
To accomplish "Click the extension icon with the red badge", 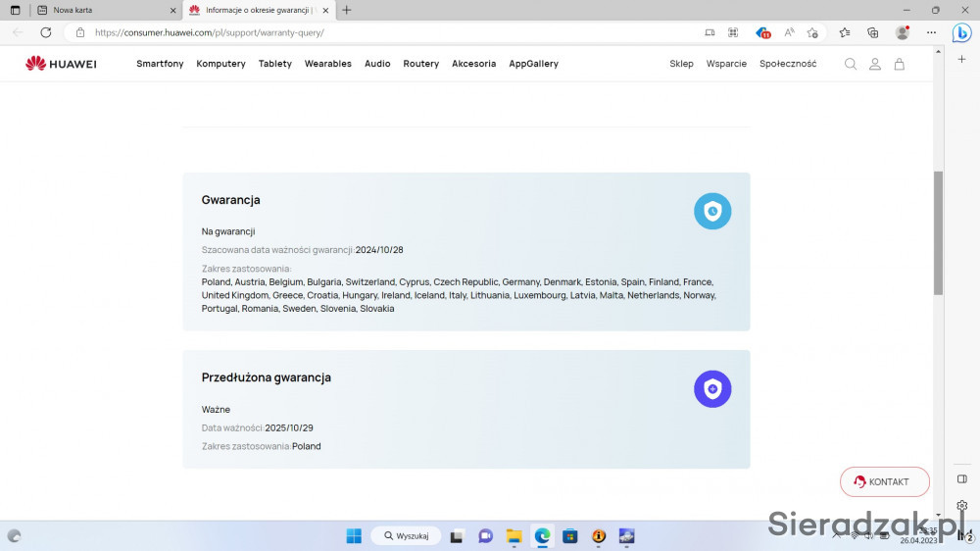I will click(x=762, y=32).
